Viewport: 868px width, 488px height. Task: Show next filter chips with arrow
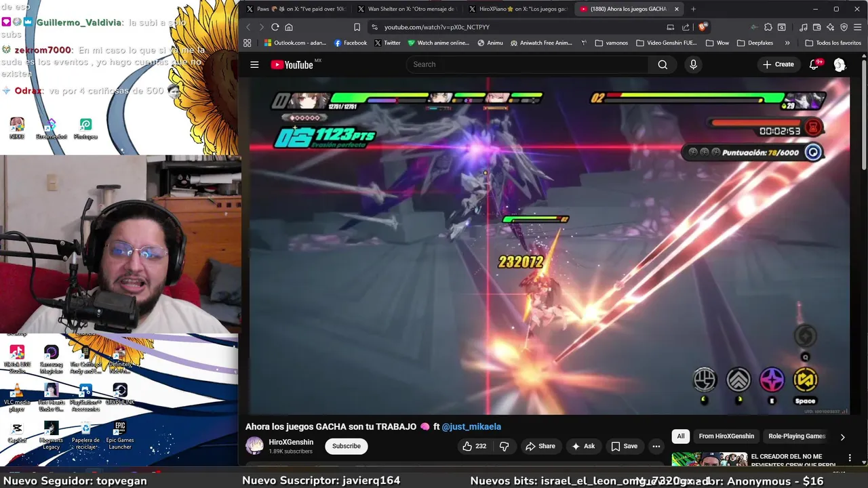[842, 437]
